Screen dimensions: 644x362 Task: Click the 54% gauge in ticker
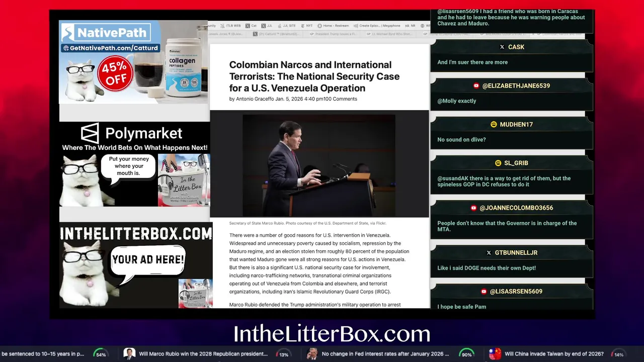[101, 354]
